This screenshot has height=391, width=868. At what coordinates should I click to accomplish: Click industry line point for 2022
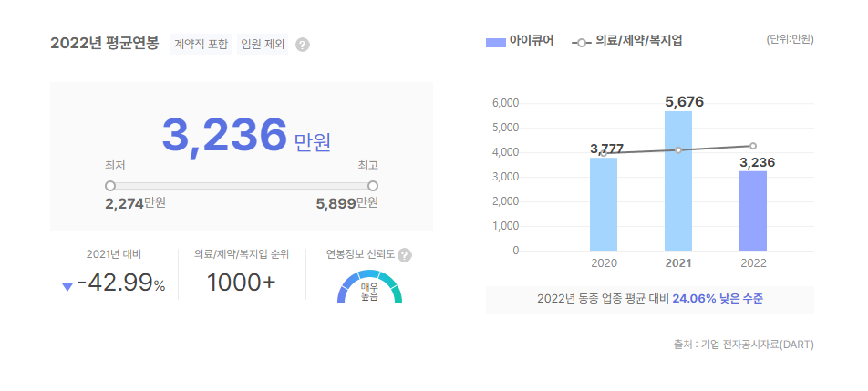[x=753, y=146]
